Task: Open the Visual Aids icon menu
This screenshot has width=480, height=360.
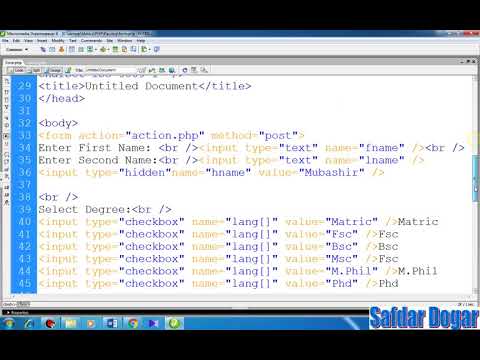Action: 204,70
